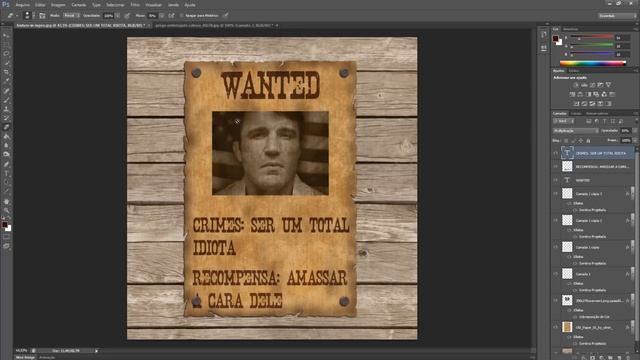
Task: Select the Spot Healing Brush tool
Action: click(x=6, y=91)
